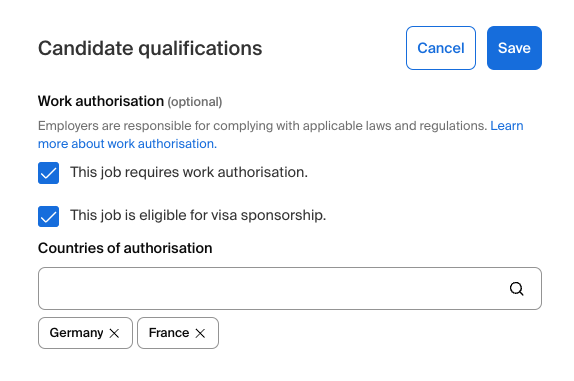
Task: Click the 'Candidate qualifications' heading
Action: [x=150, y=48]
